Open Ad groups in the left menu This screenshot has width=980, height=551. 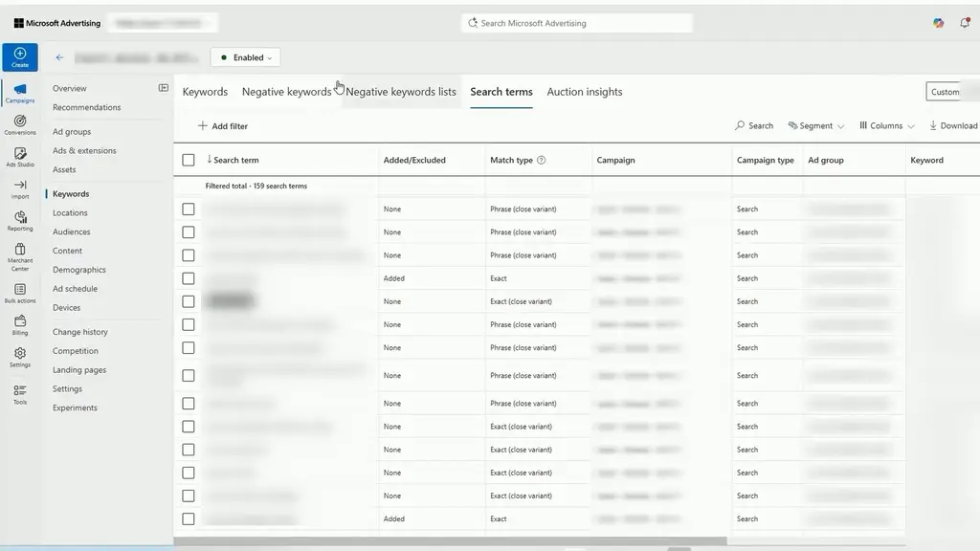coord(72,132)
